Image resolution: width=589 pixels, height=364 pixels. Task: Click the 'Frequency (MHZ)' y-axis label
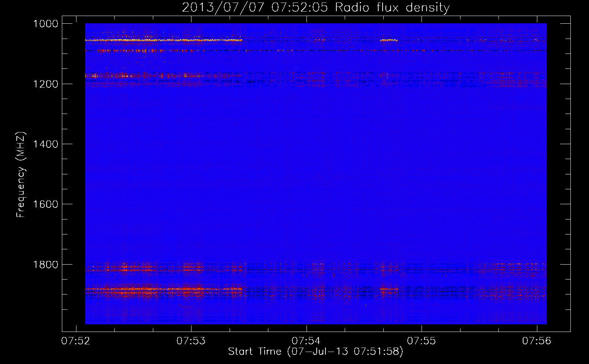(21, 174)
